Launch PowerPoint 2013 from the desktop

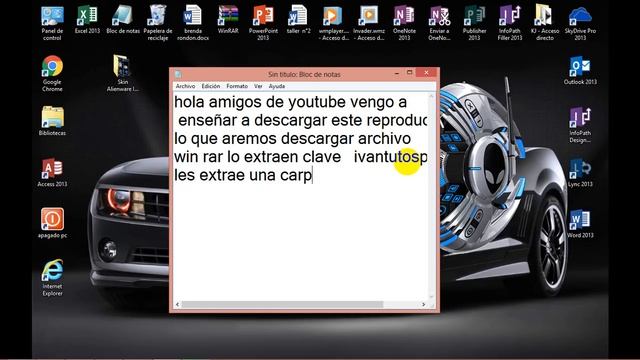263,23
